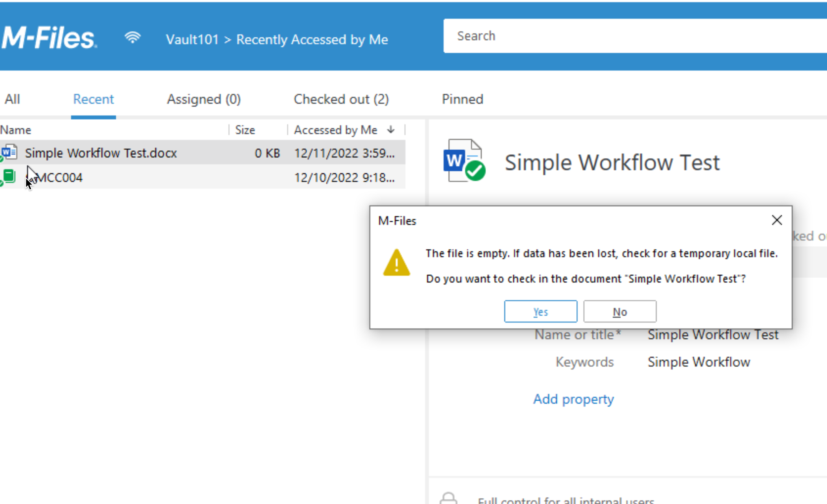Viewport: 827px width, 504px height.
Task: Switch to the Recent tab
Action: click(93, 99)
